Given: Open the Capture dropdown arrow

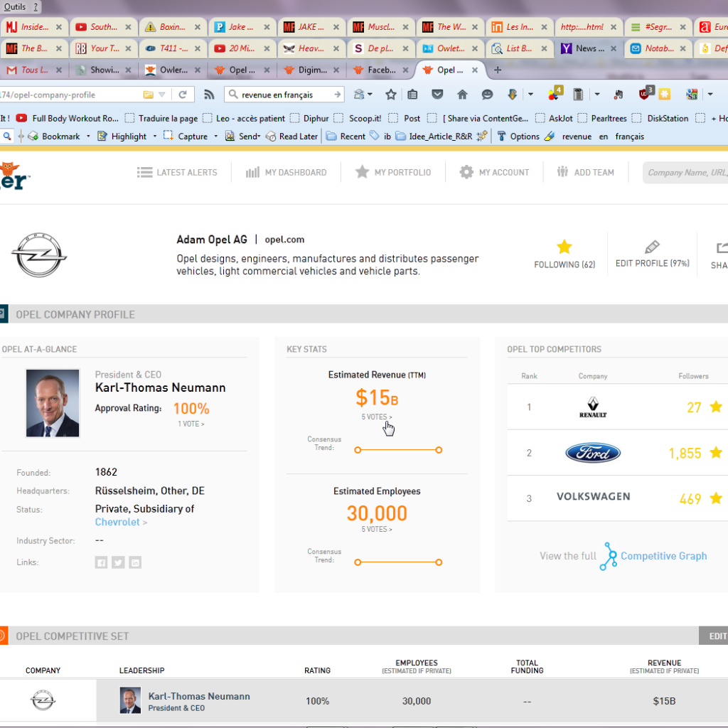Looking at the screenshot, I should click(x=216, y=136).
